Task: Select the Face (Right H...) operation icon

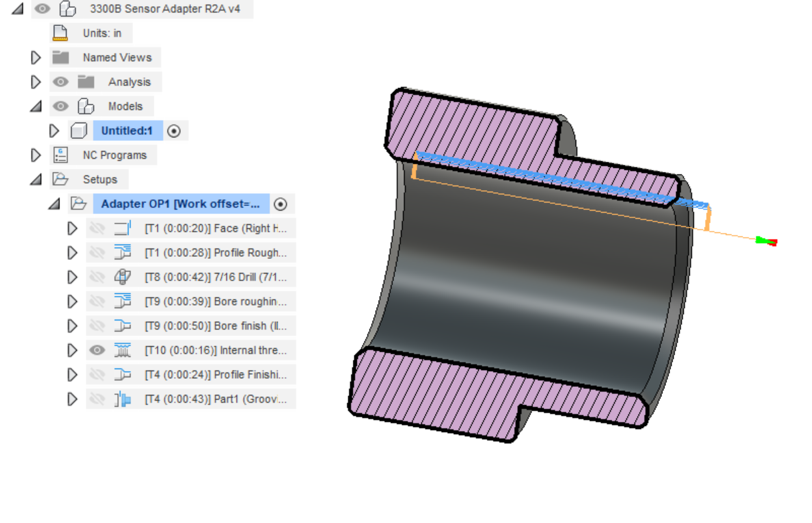Action: tap(122, 228)
